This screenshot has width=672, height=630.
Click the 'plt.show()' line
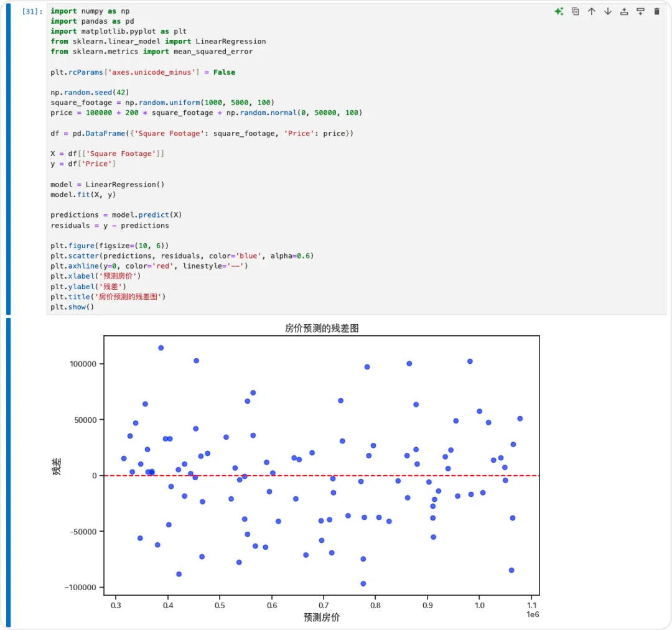click(x=72, y=307)
